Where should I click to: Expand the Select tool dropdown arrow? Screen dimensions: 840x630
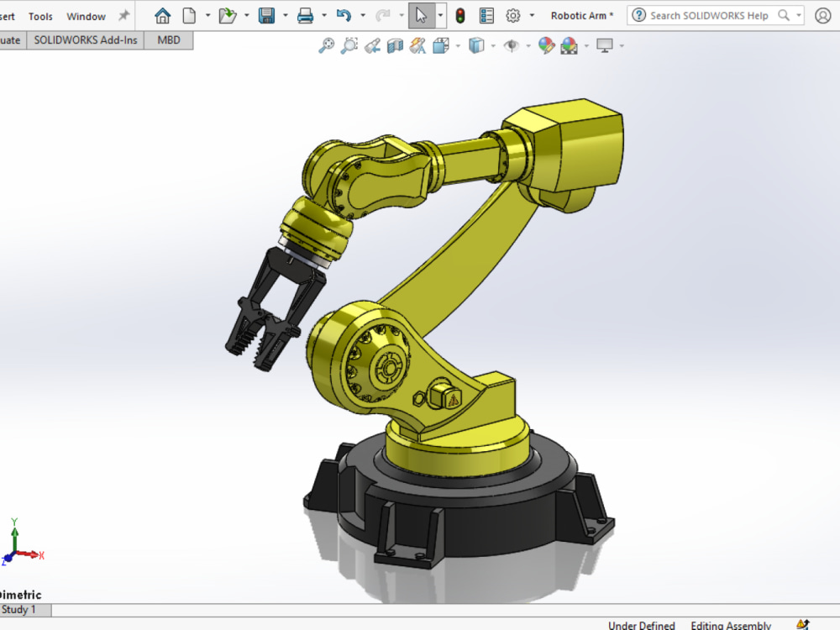pyautogui.click(x=440, y=15)
